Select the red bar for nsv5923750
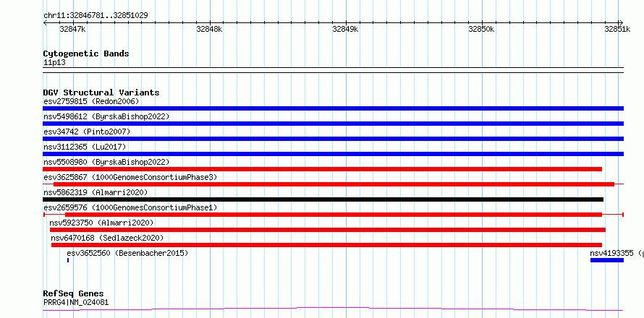 [x=328, y=230]
